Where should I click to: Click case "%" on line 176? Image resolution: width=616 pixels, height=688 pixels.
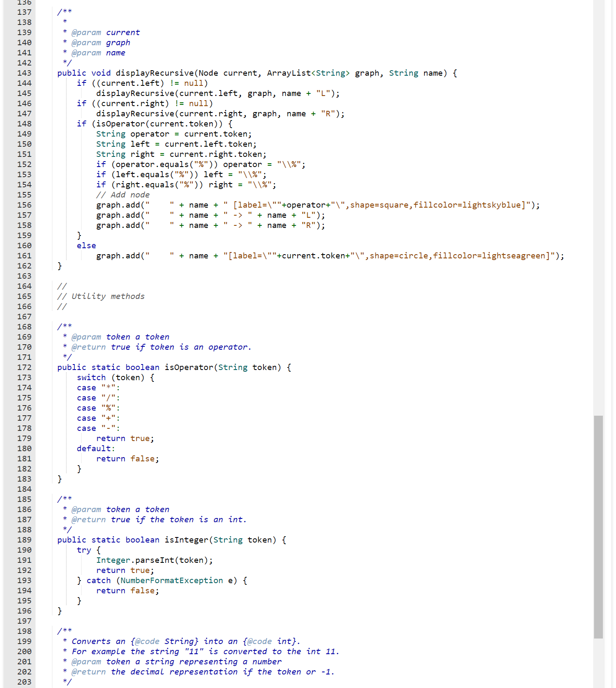(x=98, y=408)
